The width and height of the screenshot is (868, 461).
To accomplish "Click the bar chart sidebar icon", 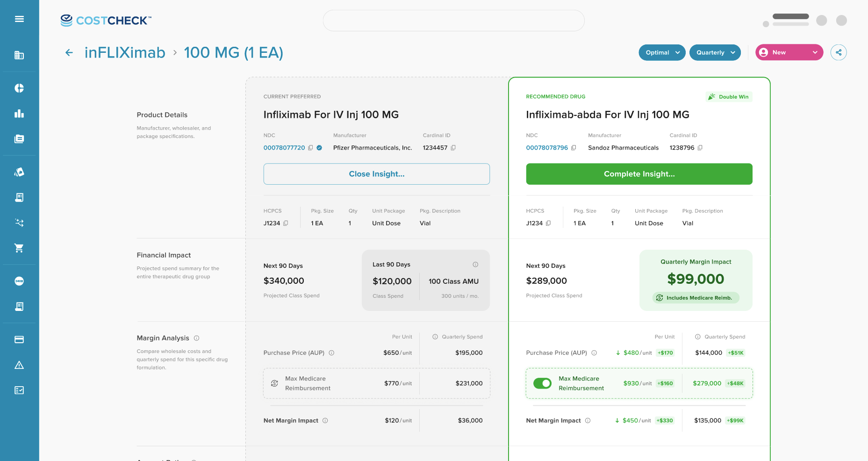I will click(19, 114).
